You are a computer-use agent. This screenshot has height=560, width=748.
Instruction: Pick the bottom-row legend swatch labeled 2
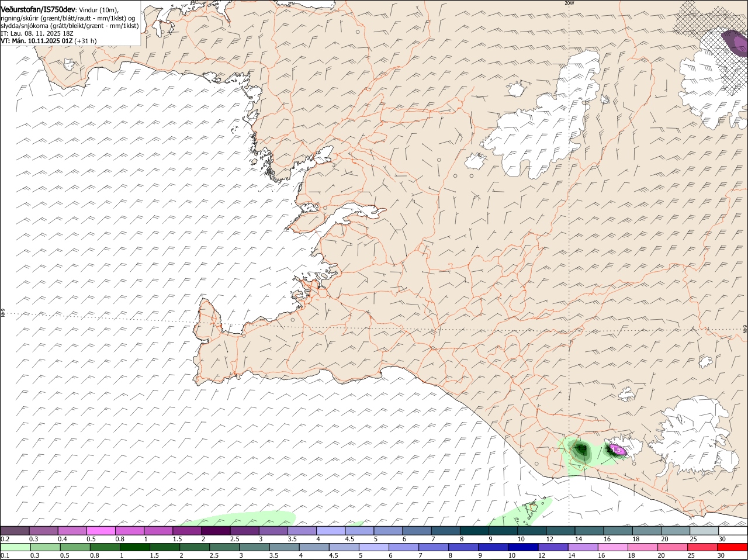tap(194, 548)
